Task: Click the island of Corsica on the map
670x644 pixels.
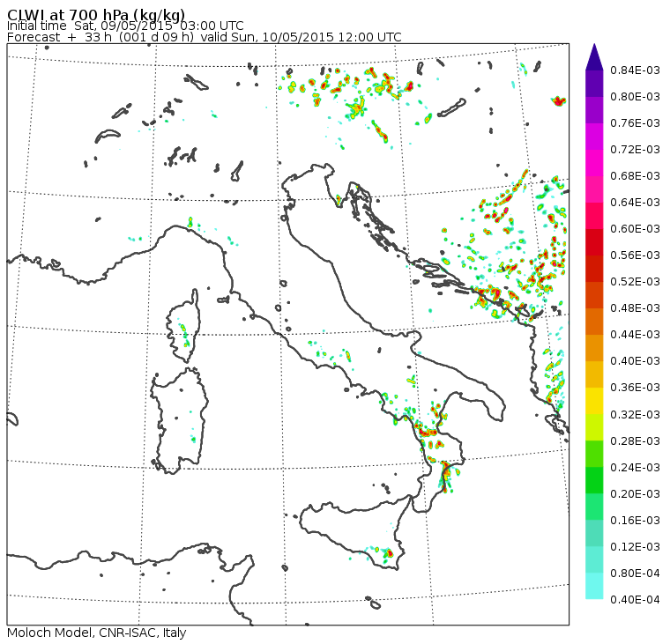Action: 184,327
